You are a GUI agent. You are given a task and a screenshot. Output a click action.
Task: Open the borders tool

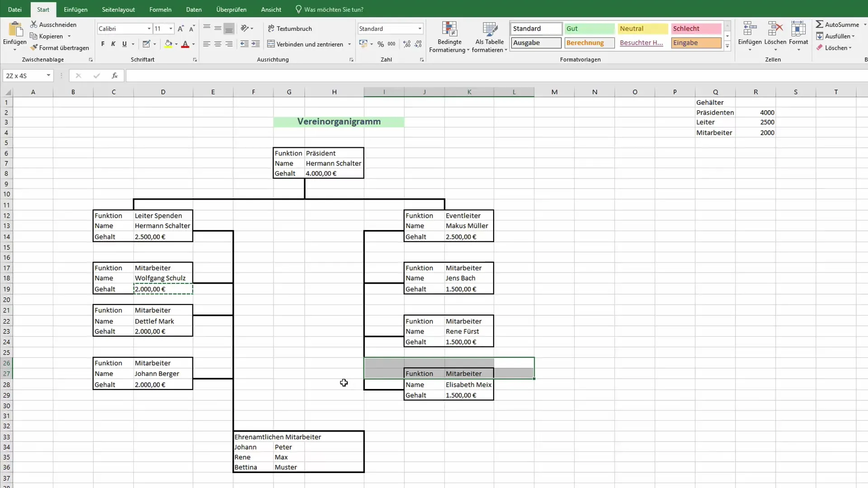coord(146,44)
